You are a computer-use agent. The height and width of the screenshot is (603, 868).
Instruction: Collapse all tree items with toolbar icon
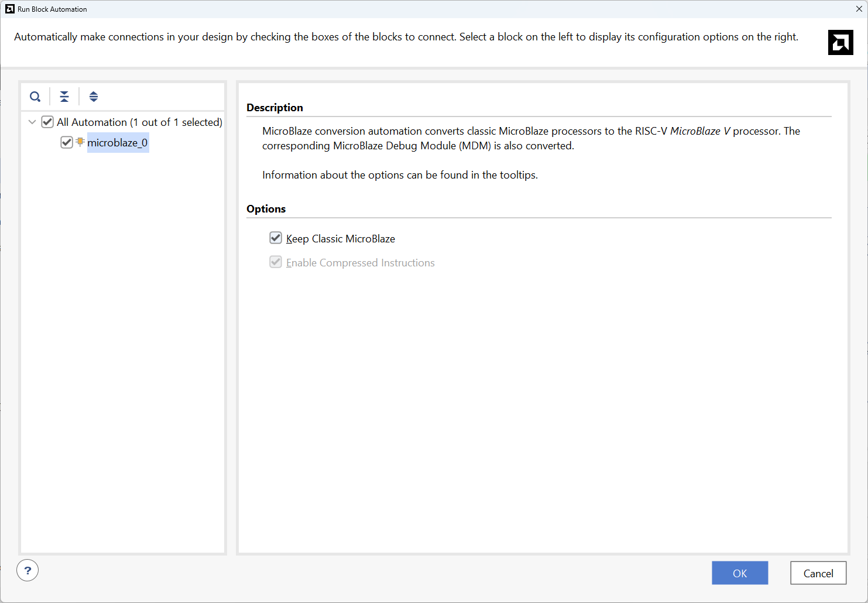click(64, 97)
